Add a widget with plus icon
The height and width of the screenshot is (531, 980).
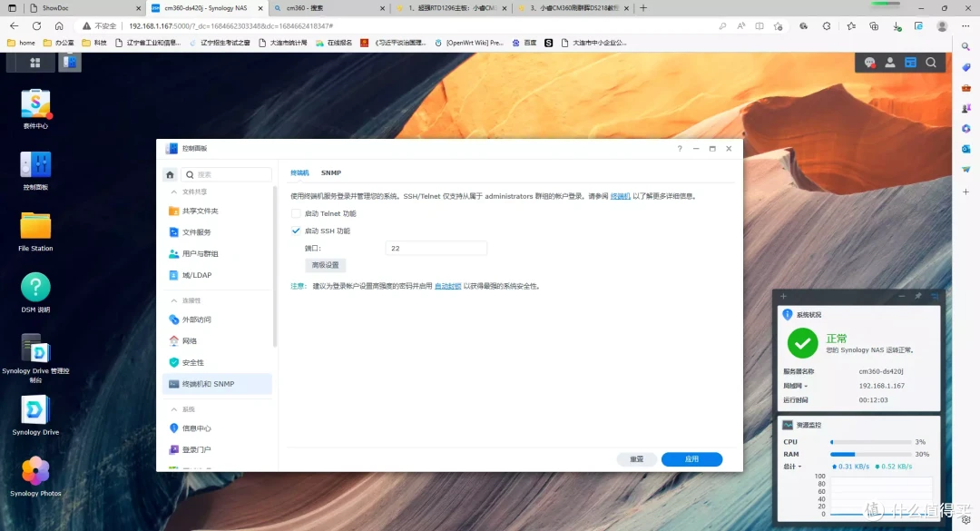(x=783, y=297)
